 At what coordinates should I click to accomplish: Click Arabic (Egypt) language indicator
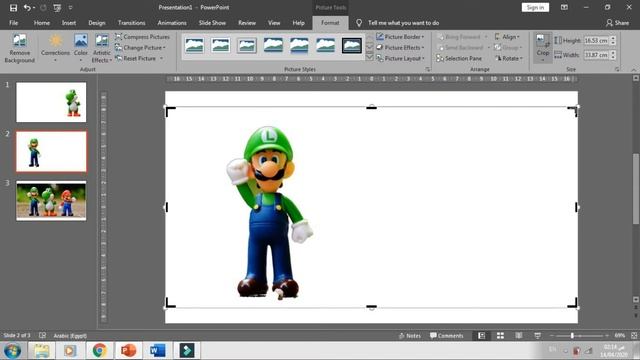click(70, 336)
